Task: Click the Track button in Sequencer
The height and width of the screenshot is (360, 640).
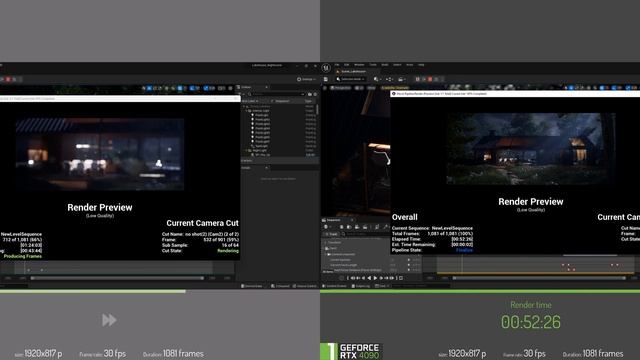Action: tap(331, 234)
